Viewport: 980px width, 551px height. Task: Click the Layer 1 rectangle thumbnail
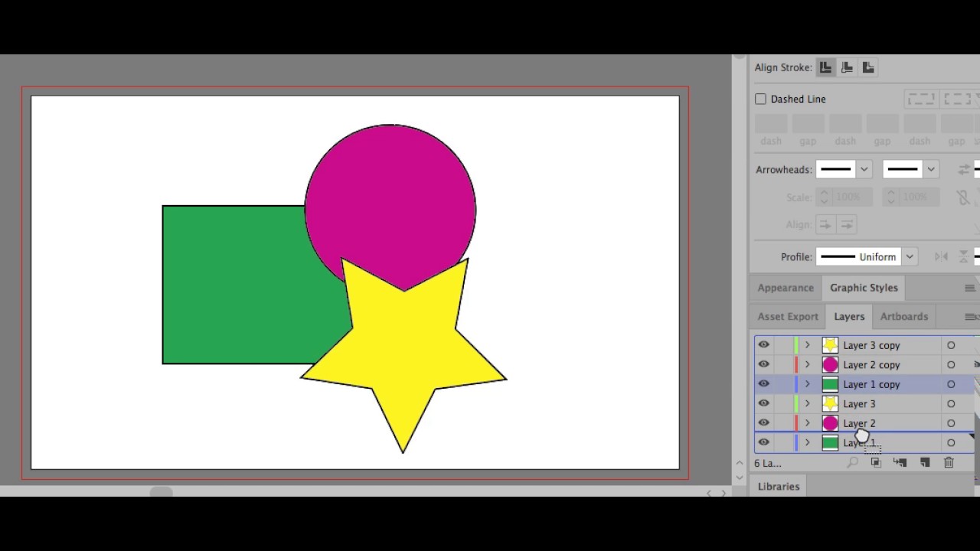pos(830,442)
